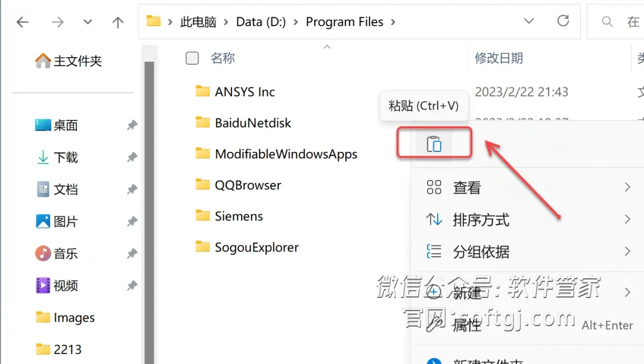Screen dimensions: 644x364
Task: Click the search magnifier icon
Action: pos(607,21)
